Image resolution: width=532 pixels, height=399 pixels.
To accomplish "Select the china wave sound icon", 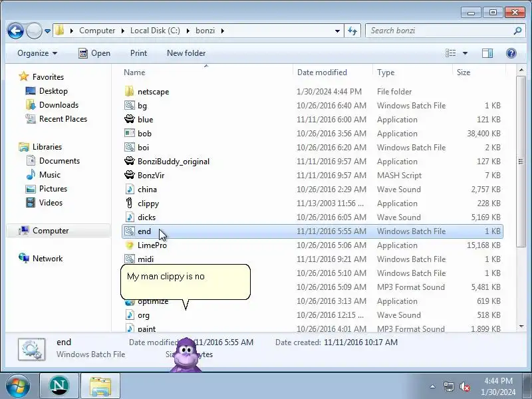I will (x=129, y=189).
